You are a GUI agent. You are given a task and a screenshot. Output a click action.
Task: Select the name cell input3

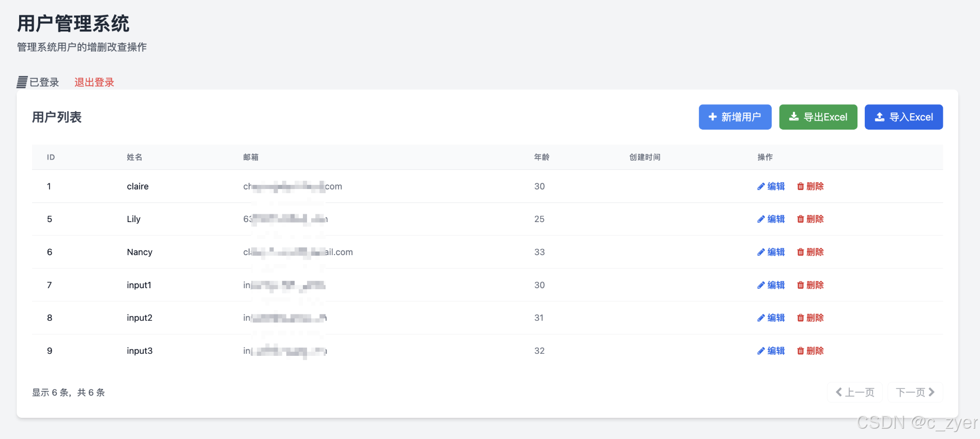[x=140, y=351]
